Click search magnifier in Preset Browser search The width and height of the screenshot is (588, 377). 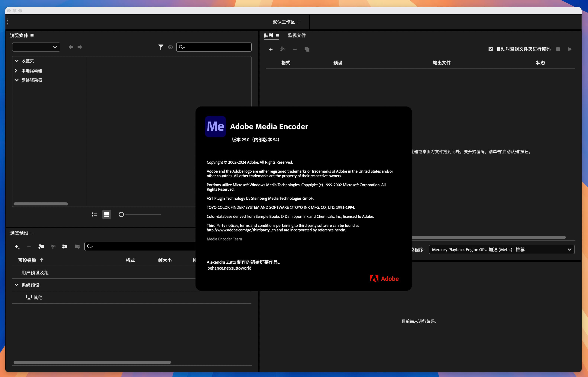(90, 246)
